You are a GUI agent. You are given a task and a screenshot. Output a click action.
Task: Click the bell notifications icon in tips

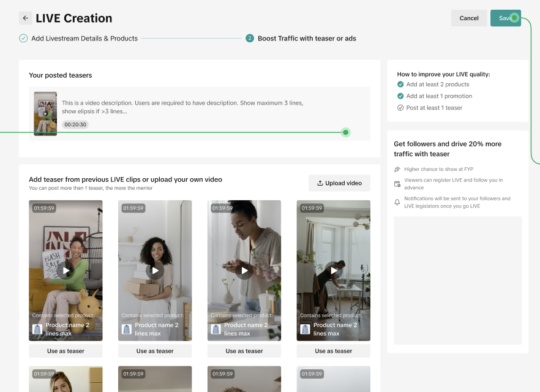pos(397,202)
